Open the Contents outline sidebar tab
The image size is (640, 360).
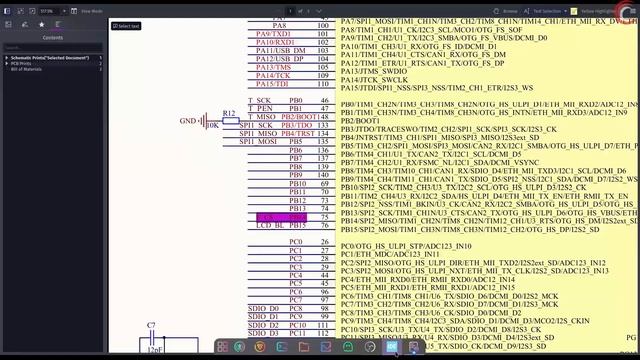58,24
